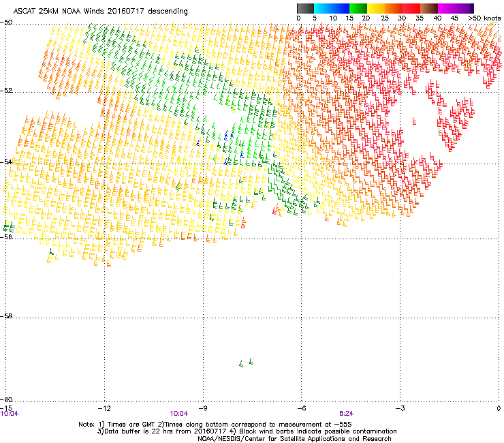Click the '-52' latitude axis label
The height and width of the screenshot is (443, 504).
[6, 90]
